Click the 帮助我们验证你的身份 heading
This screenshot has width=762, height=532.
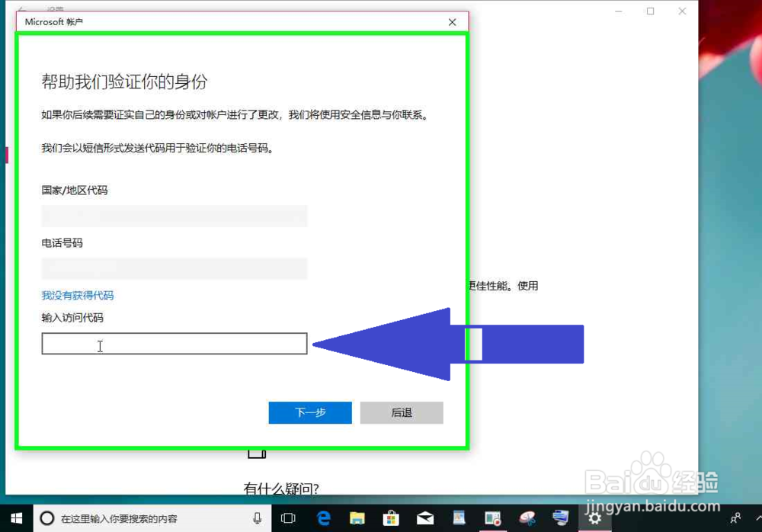tap(124, 82)
